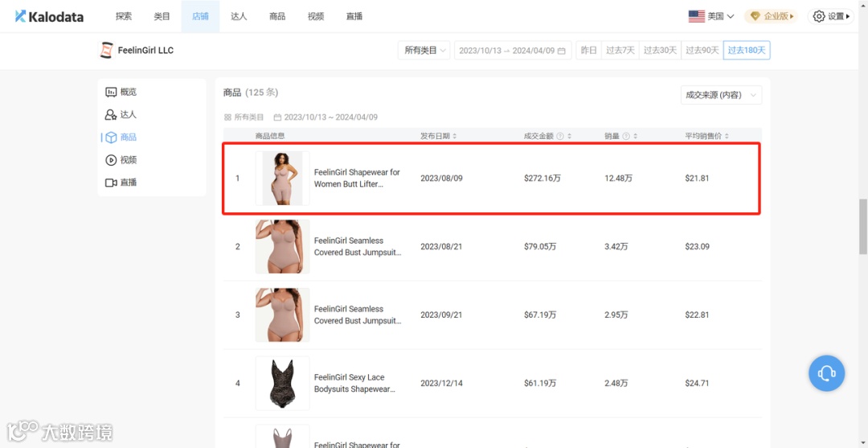Switch to the 商品 top tab
Image resolution: width=868 pixels, height=448 pixels.
(x=277, y=17)
